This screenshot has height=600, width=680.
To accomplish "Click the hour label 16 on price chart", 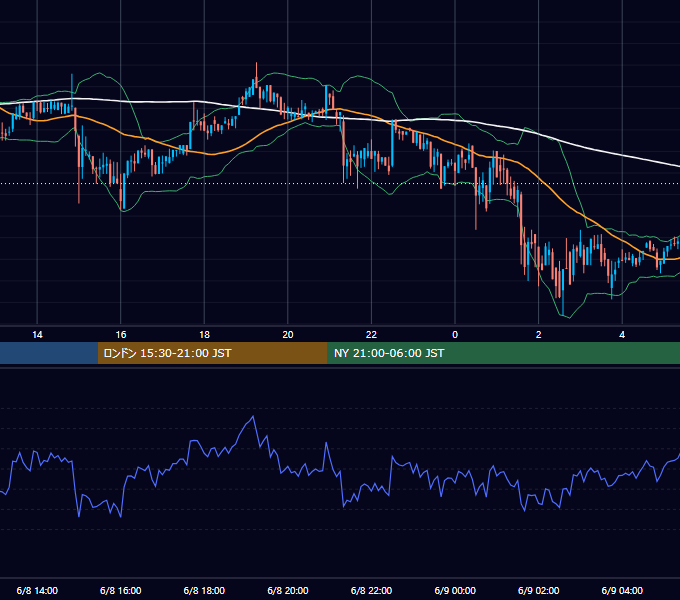I will point(121,335).
